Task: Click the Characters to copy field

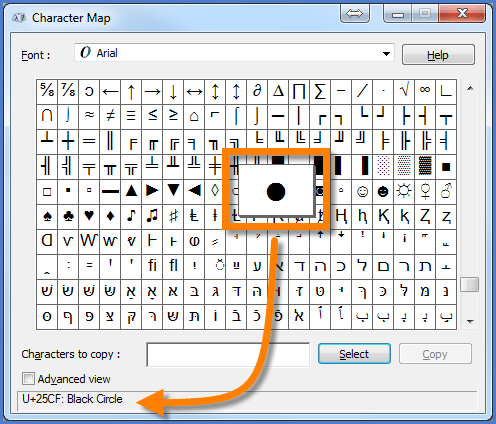Action: (228, 355)
